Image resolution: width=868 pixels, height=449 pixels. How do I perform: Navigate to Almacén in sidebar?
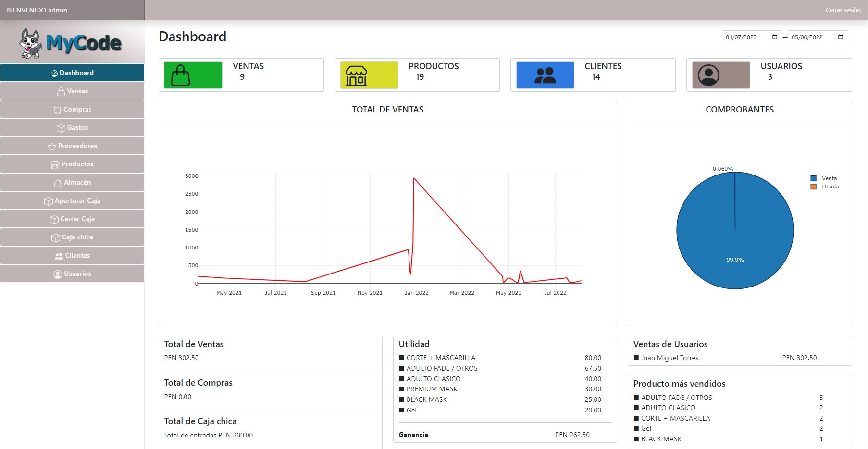(72, 182)
